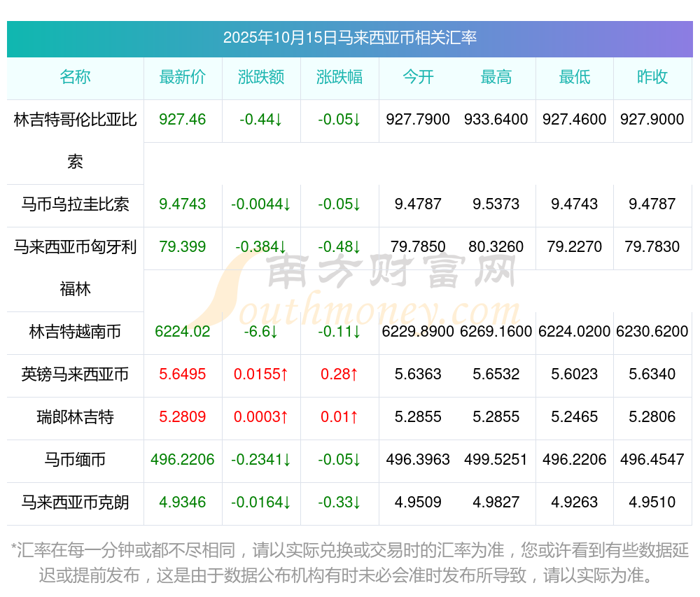Screen dimensions: 700x597
Task: Select the 最低 column header
Action: point(575,77)
